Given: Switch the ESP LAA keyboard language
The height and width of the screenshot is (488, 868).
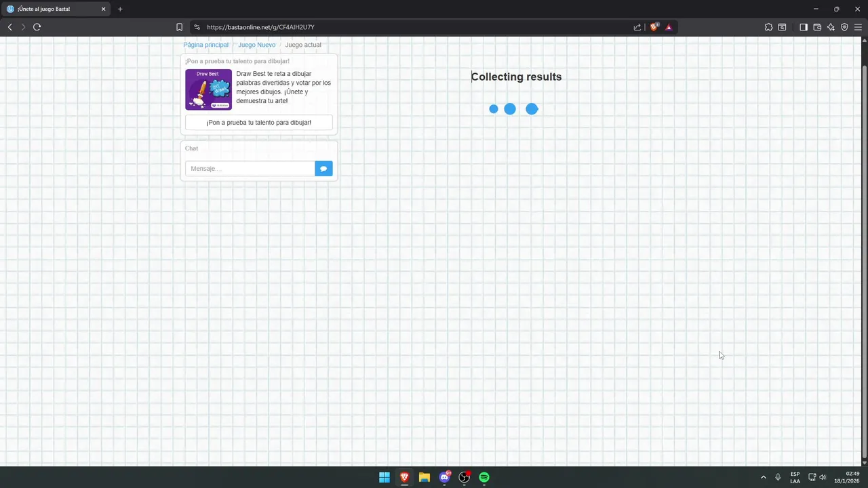Looking at the screenshot, I should pos(795,477).
